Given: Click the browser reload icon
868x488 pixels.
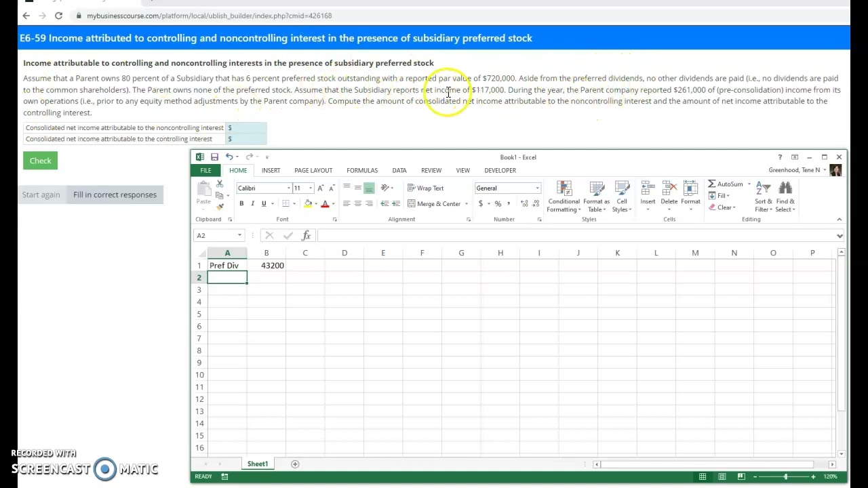Looking at the screenshot, I should point(59,16).
